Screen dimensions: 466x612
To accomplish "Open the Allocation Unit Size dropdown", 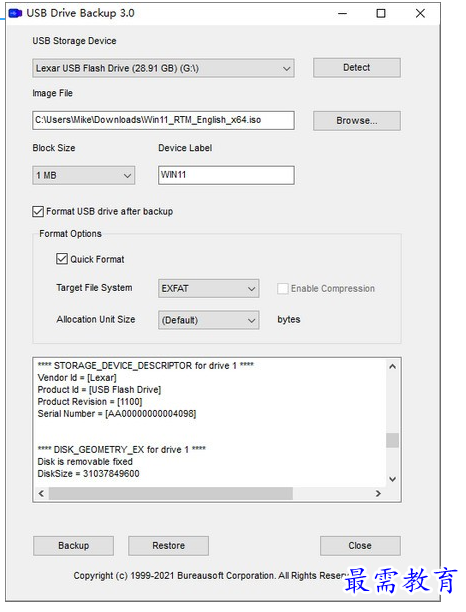I will [x=208, y=320].
